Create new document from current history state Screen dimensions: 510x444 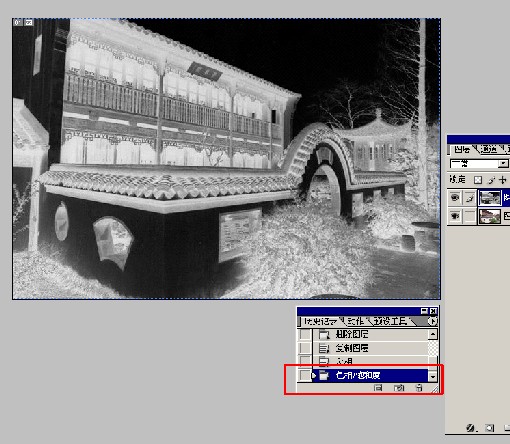pyautogui.click(x=378, y=388)
